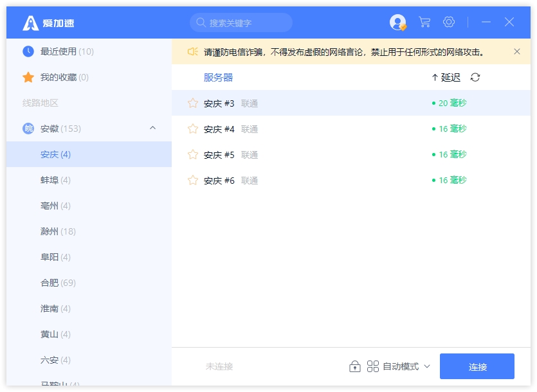Open the user account avatar
The height and width of the screenshot is (392, 537).
pyautogui.click(x=398, y=22)
